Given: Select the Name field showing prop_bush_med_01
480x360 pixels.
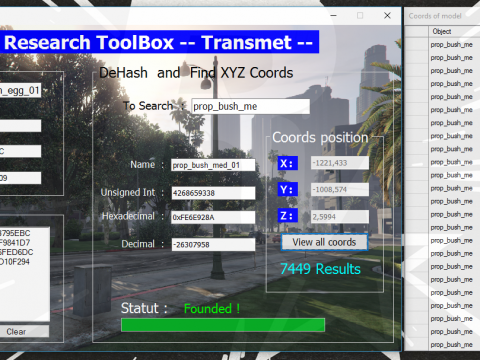Looking at the screenshot, I should tap(213, 165).
